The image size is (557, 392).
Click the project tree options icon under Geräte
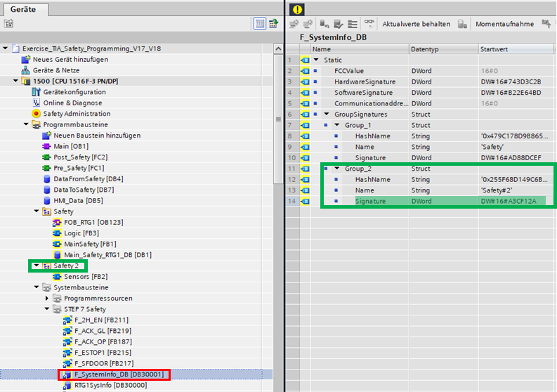point(9,23)
